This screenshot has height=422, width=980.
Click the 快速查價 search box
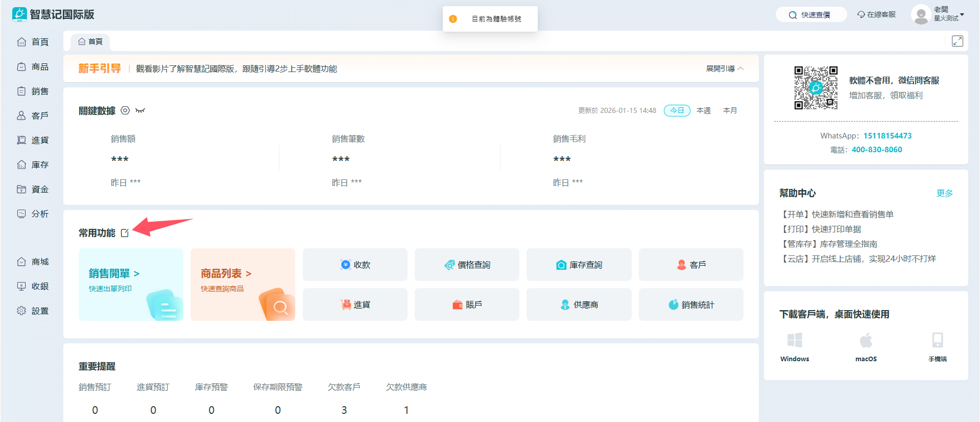(x=811, y=15)
